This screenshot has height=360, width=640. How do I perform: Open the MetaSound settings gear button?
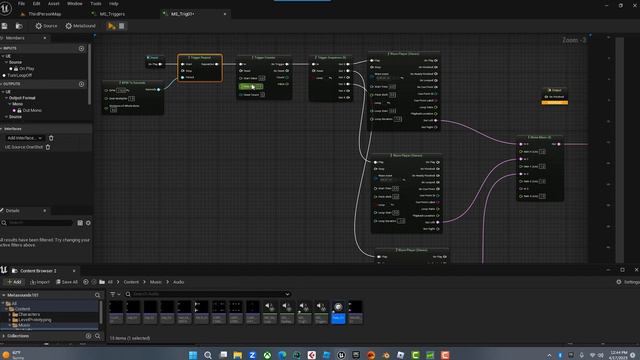pyautogui.click(x=80, y=26)
